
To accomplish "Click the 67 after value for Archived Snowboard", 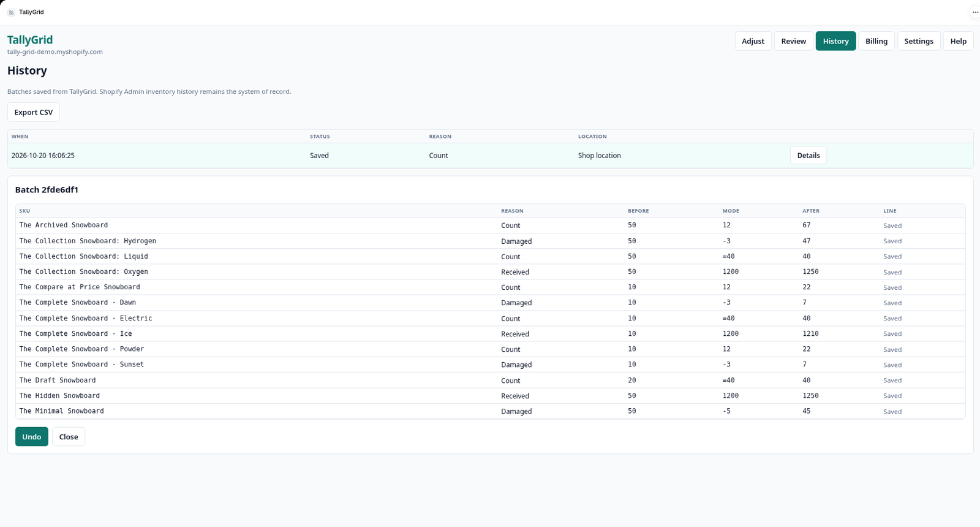I will coord(807,226).
